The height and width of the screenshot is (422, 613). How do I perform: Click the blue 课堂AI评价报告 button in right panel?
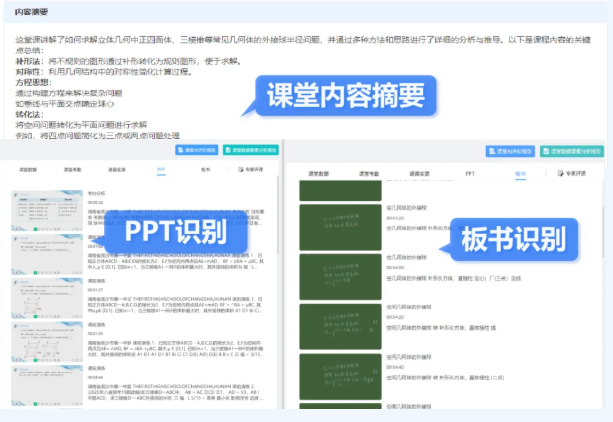[511, 152]
